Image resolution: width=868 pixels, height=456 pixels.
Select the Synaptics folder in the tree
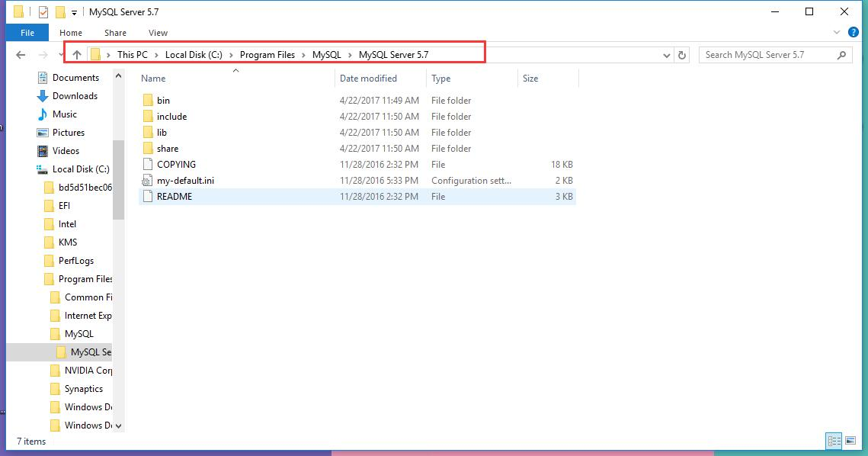[x=83, y=388]
